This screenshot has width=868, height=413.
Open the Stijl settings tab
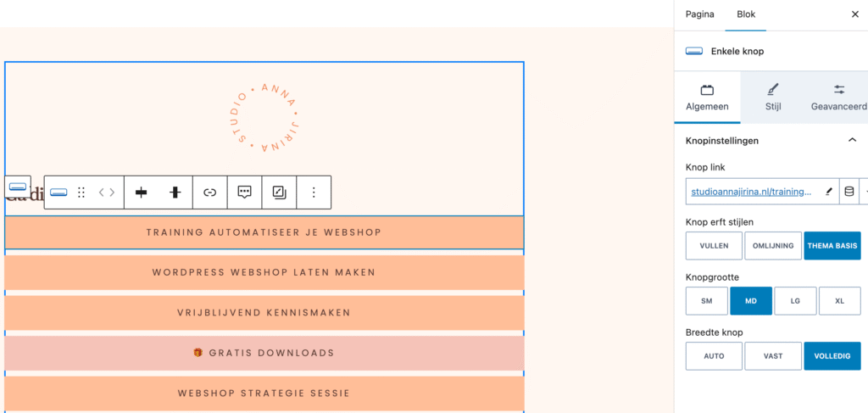click(x=772, y=98)
